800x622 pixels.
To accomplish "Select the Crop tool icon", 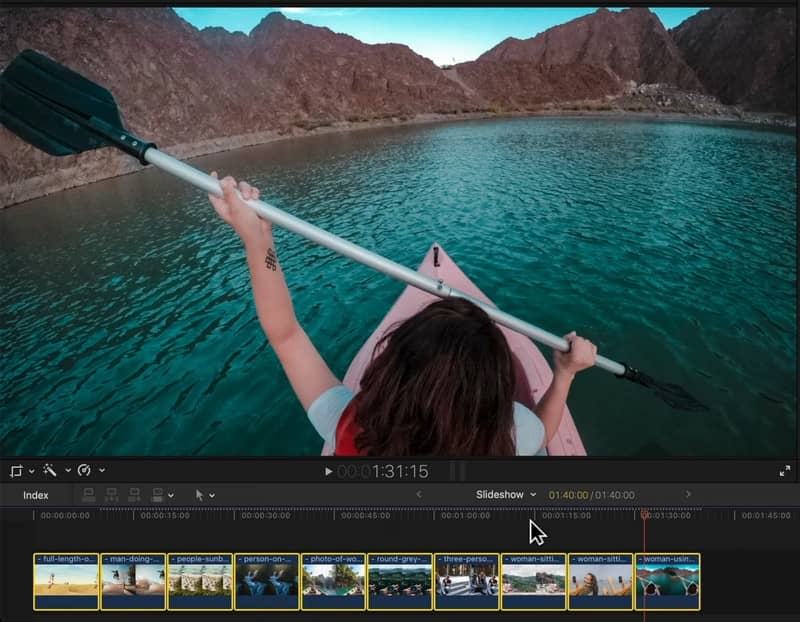I will (16, 469).
